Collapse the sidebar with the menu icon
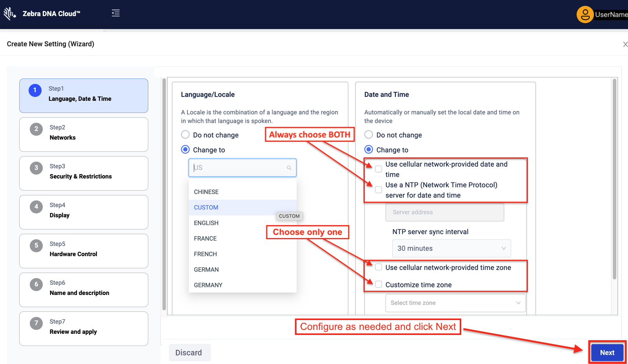The image size is (628, 364). [116, 13]
